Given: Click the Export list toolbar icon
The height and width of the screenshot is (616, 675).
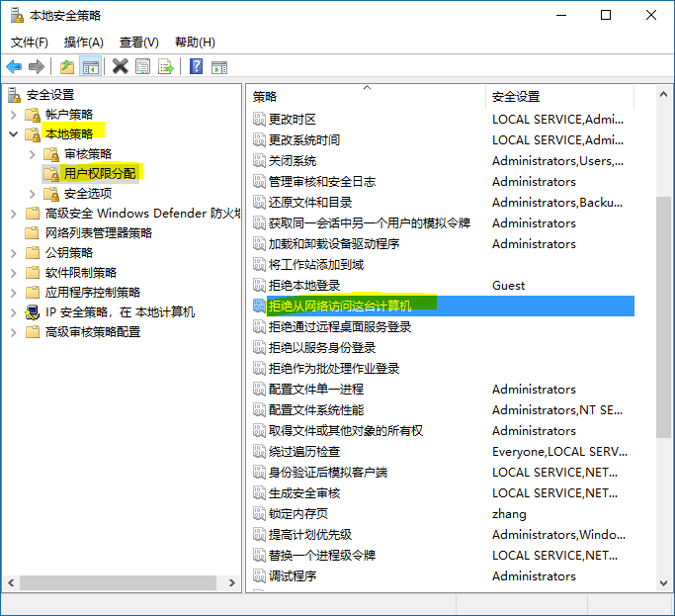Looking at the screenshot, I should (x=166, y=66).
